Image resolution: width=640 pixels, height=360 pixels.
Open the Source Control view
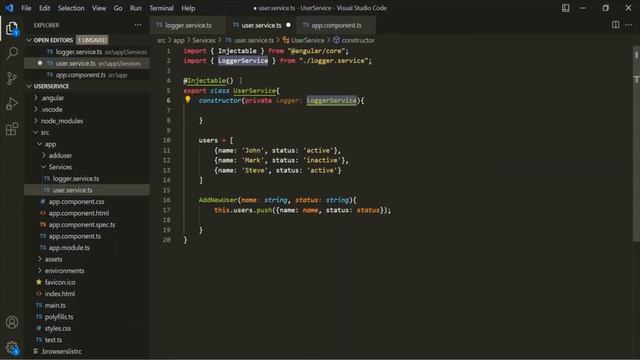click(12, 78)
